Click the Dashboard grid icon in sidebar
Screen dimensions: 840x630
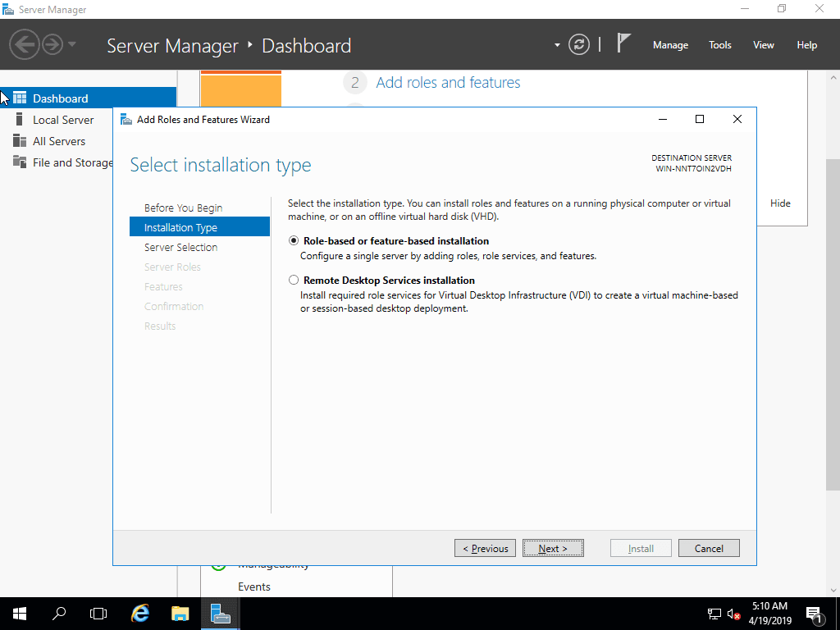pos(20,98)
